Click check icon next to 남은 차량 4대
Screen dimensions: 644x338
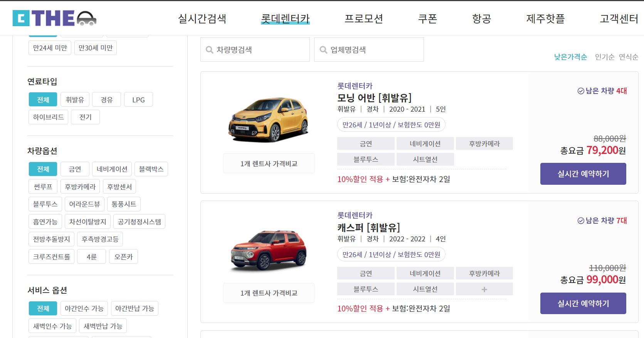coord(581,91)
